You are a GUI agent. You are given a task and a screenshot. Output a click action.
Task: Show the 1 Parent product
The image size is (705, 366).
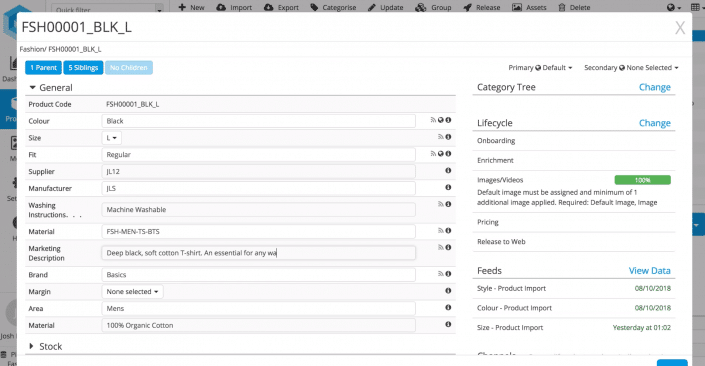43,67
